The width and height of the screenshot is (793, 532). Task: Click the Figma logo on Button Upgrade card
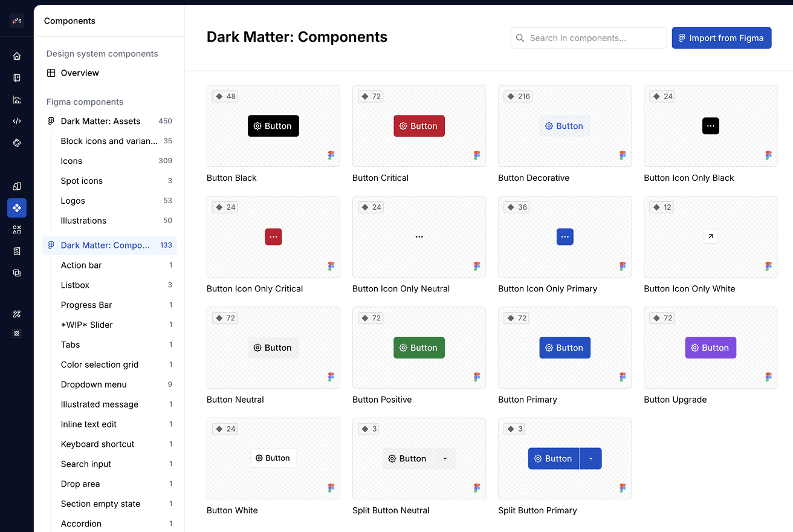coord(768,377)
